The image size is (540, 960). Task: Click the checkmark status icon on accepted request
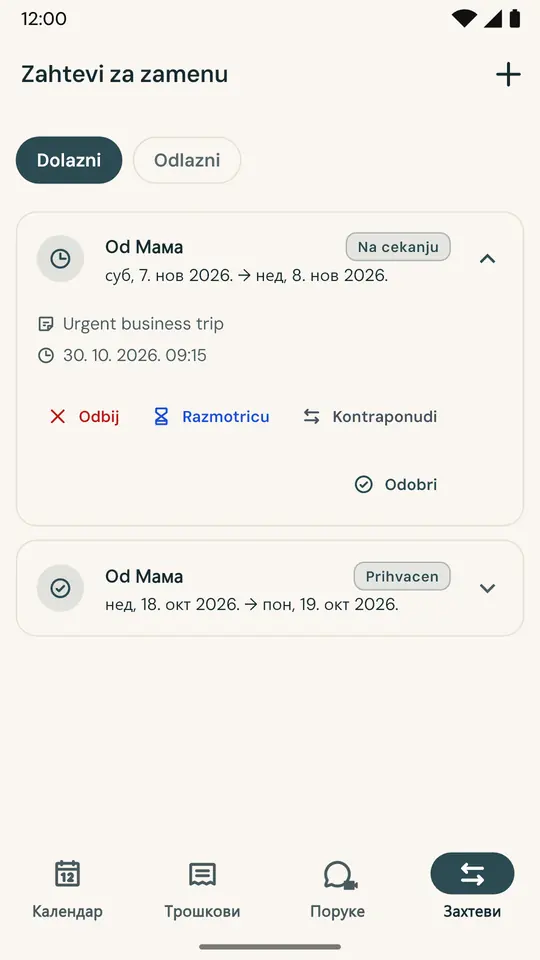click(x=60, y=588)
